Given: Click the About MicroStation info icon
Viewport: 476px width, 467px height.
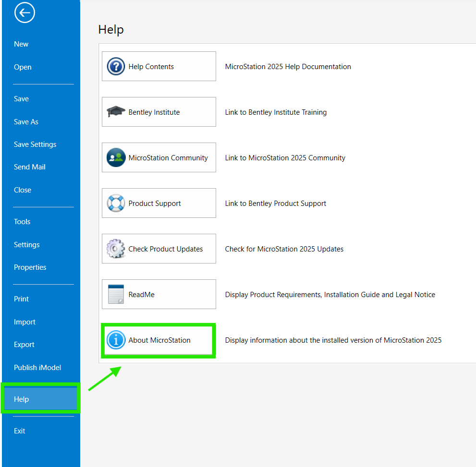Looking at the screenshot, I should pyautogui.click(x=116, y=340).
